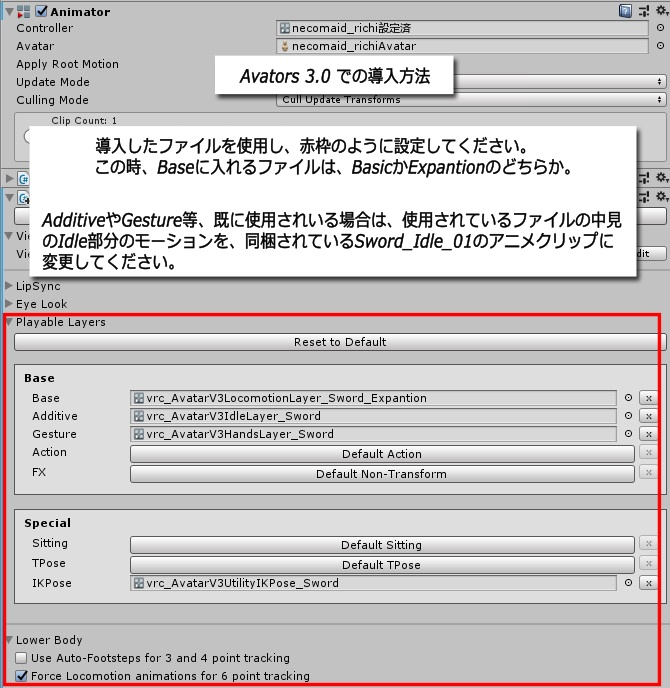Remove the Gesture layer controller

pos(649,434)
